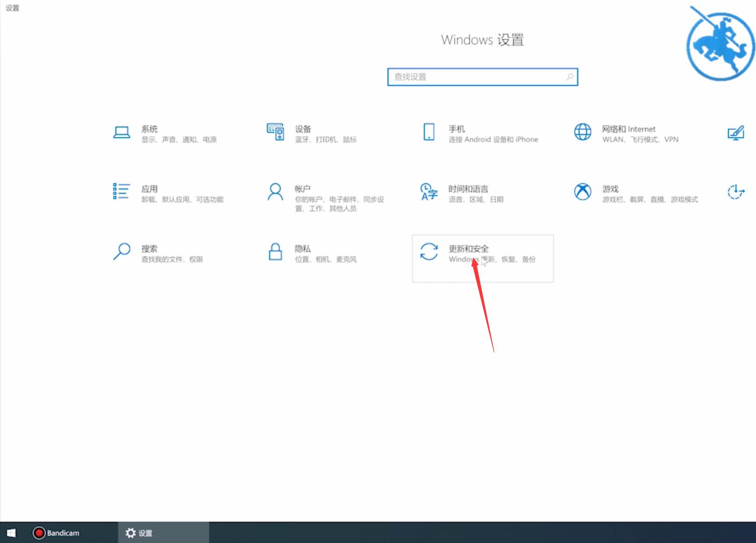Select the 搜索 category title
Screen dimensions: 756x543
pos(149,248)
